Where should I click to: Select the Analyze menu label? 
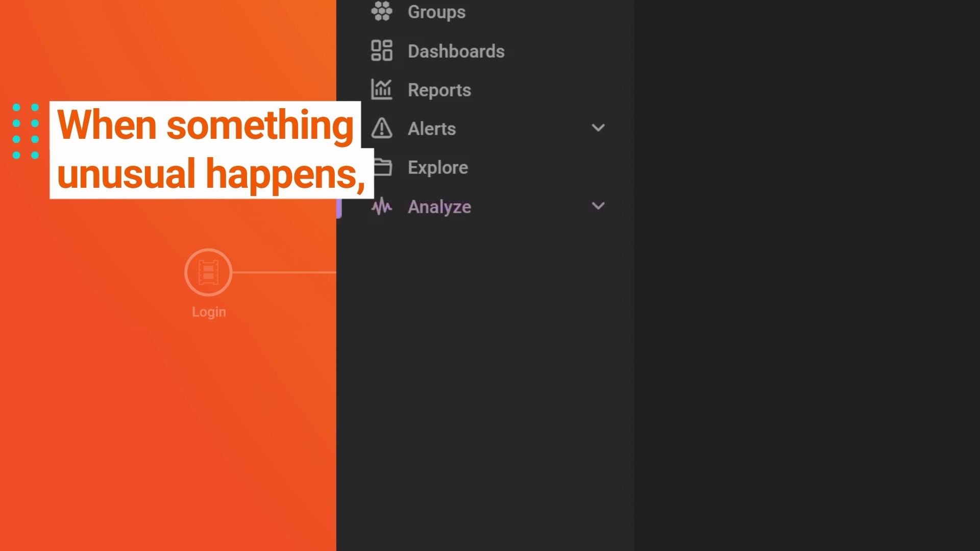pos(439,207)
